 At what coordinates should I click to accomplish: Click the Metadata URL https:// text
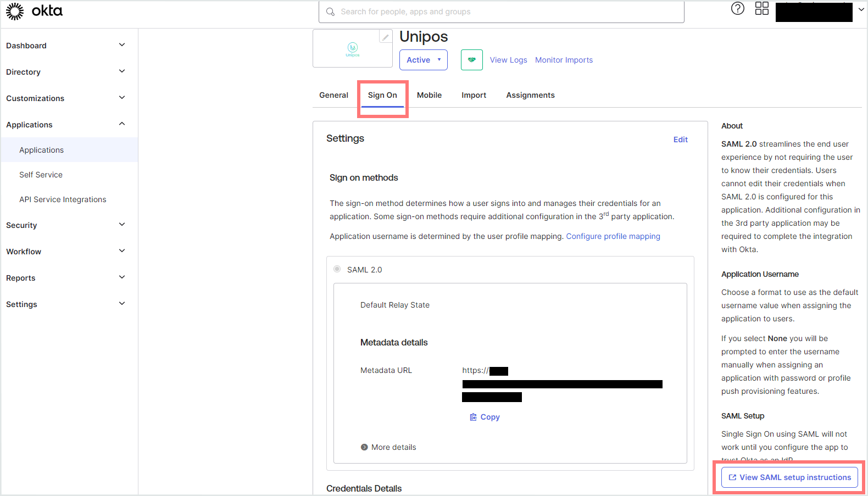coord(475,370)
